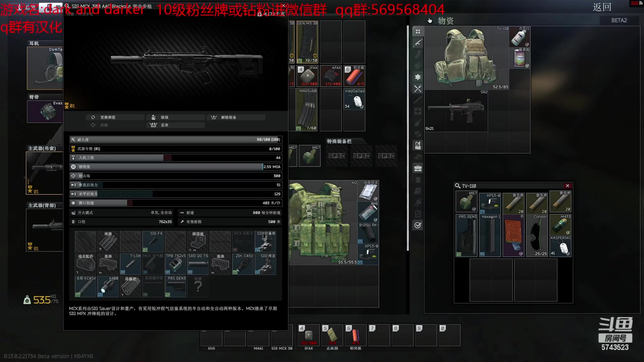
Task: Select the SIG 准星 front sight slot
Action: pos(265,264)
